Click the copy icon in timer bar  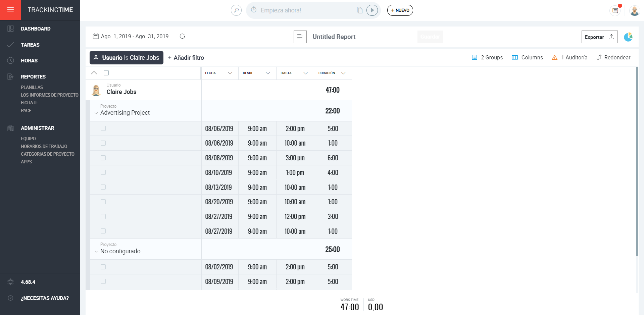(x=359, y=10)
